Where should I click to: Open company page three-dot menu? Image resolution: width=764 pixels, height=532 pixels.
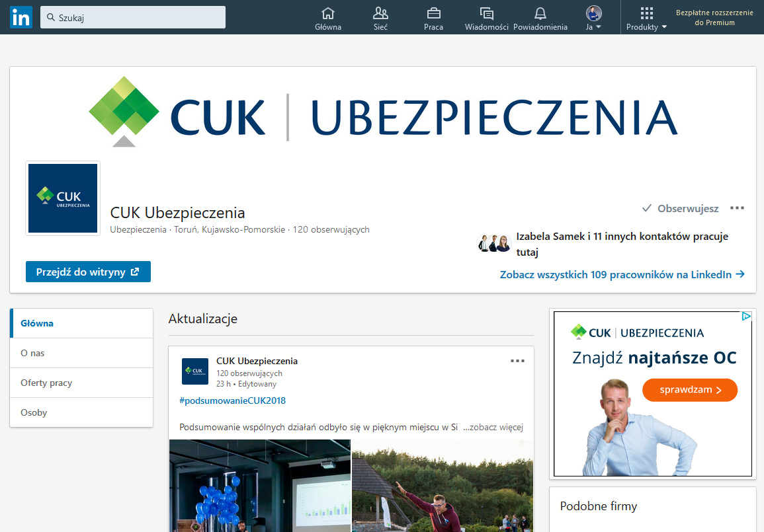(737, 208)
